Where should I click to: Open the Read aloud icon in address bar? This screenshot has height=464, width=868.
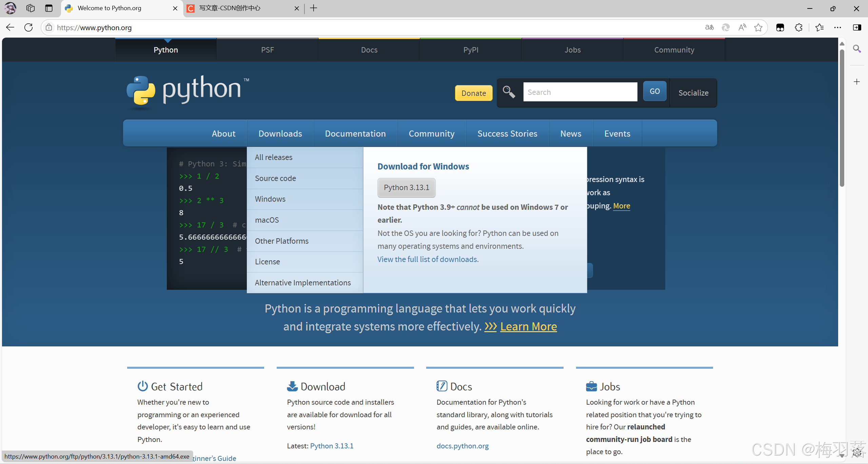click(x=742, y=27)
